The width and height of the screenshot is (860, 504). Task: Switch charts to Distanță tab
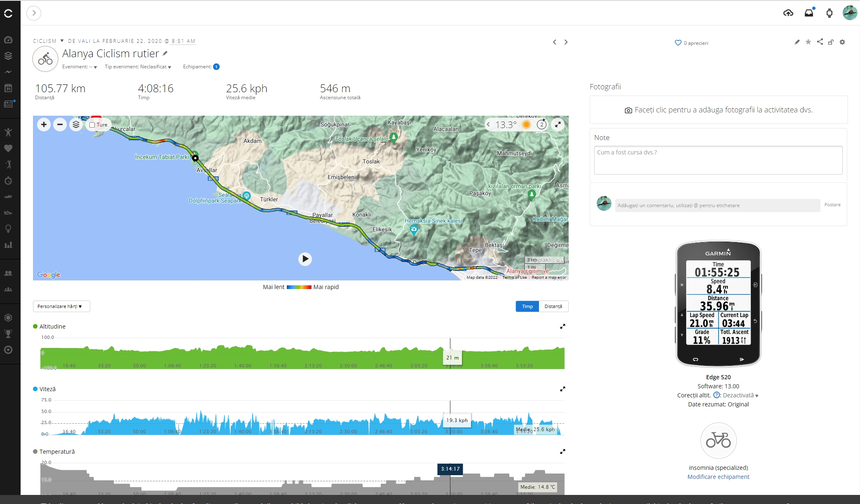553,306
